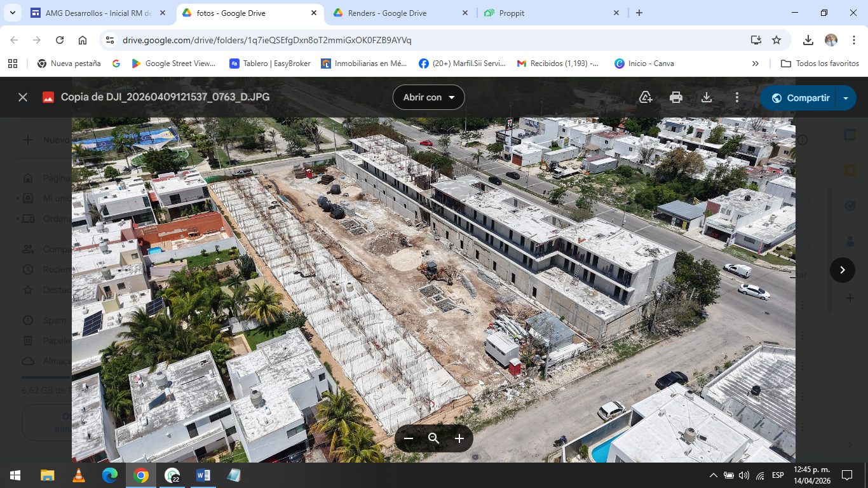Zoom out of the preview image
The height and width of the screenshot is (488, 868).
click(409, 438)
